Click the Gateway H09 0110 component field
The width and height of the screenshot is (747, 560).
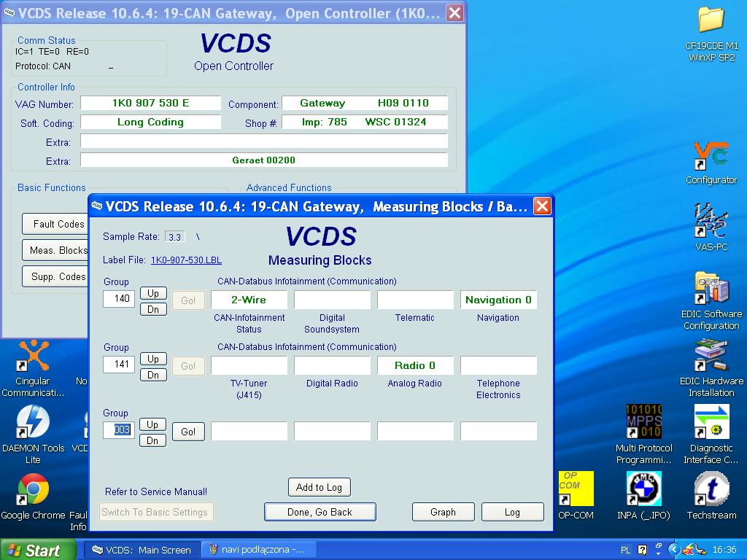tap(365, 103)
